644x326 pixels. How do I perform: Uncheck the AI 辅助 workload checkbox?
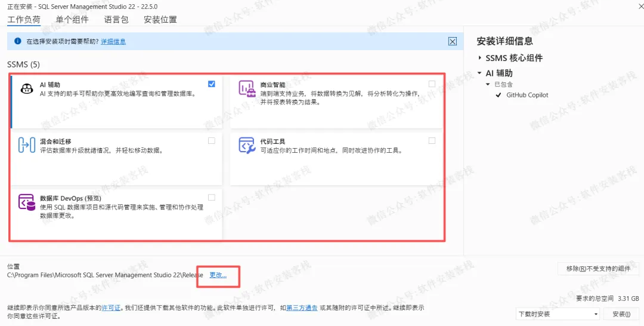[212, 84]
